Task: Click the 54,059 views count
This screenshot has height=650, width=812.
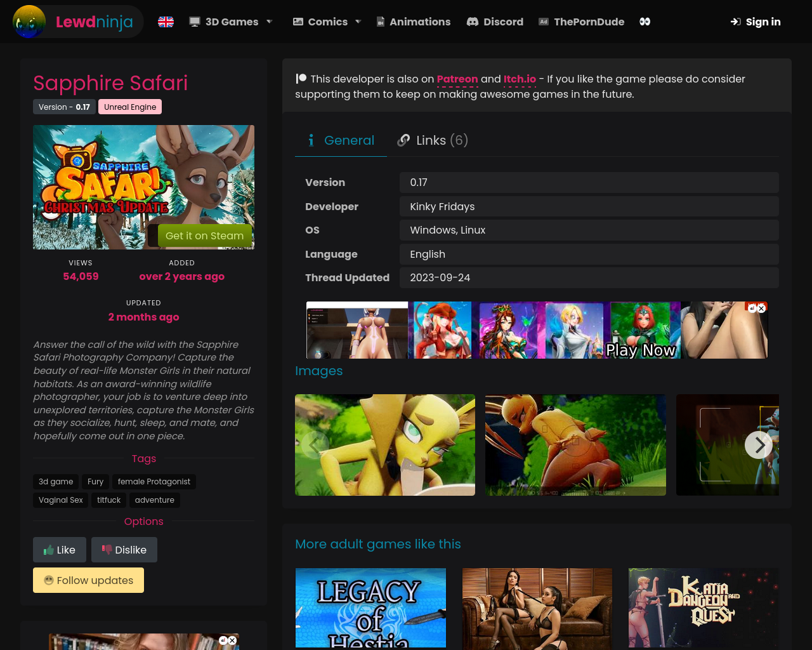Action: tap(81, 276)
